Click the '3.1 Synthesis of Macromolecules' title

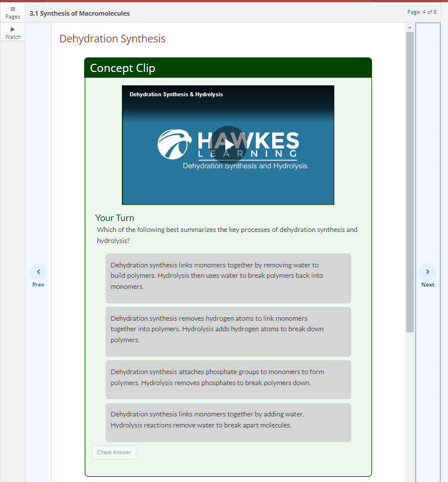80,13
